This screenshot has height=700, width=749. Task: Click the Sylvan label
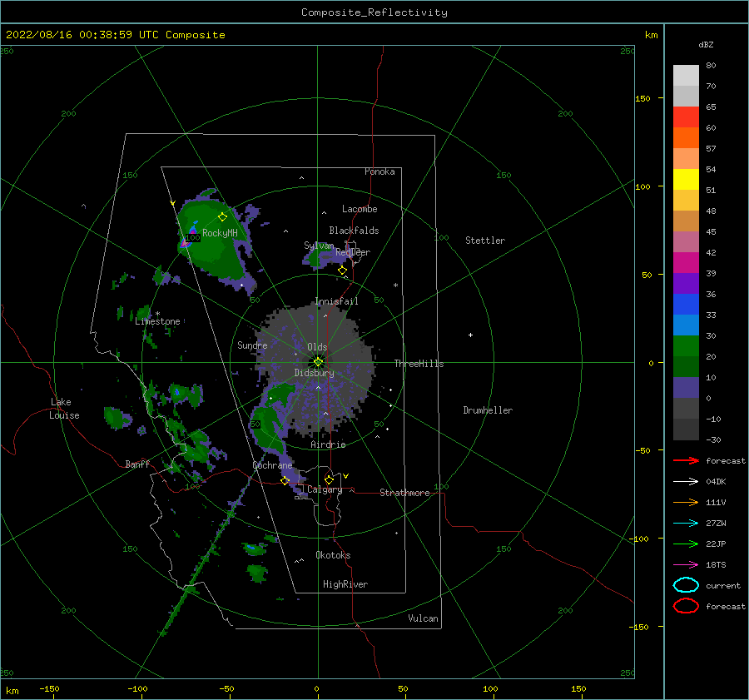pyautogui.click(x=319, y=246)
